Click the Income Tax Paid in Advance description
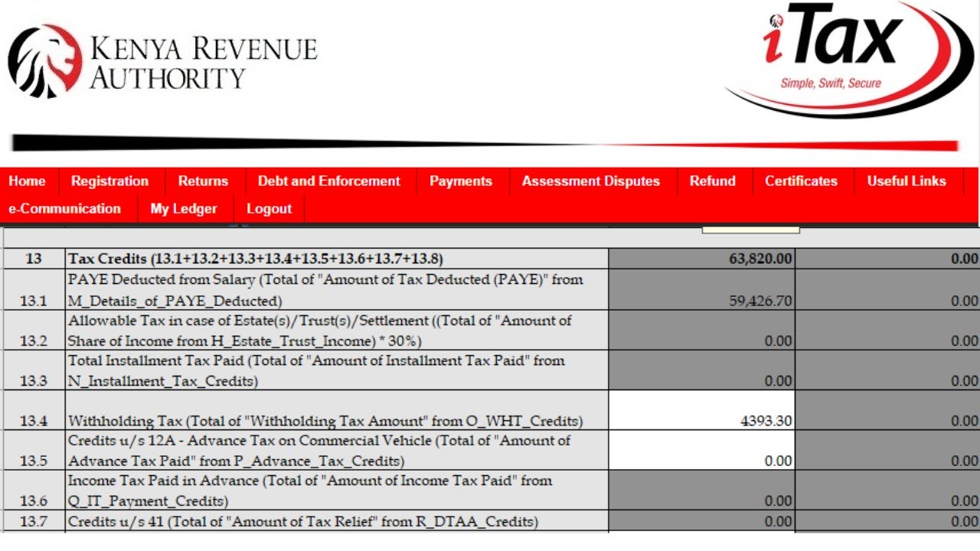This screenshot has height=551, width=980. [x=310, y=491]
